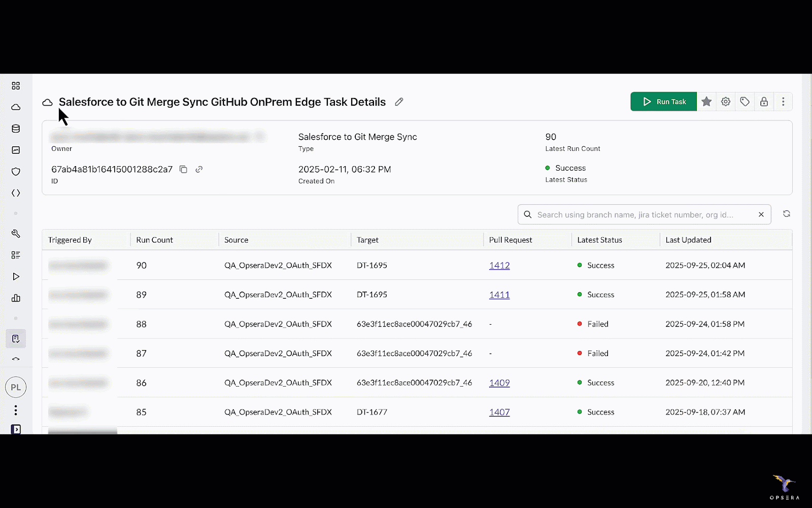Clear the search field with the X
Image resolution: width=812 pixels, height=508 pixels.
pos(761,215)
